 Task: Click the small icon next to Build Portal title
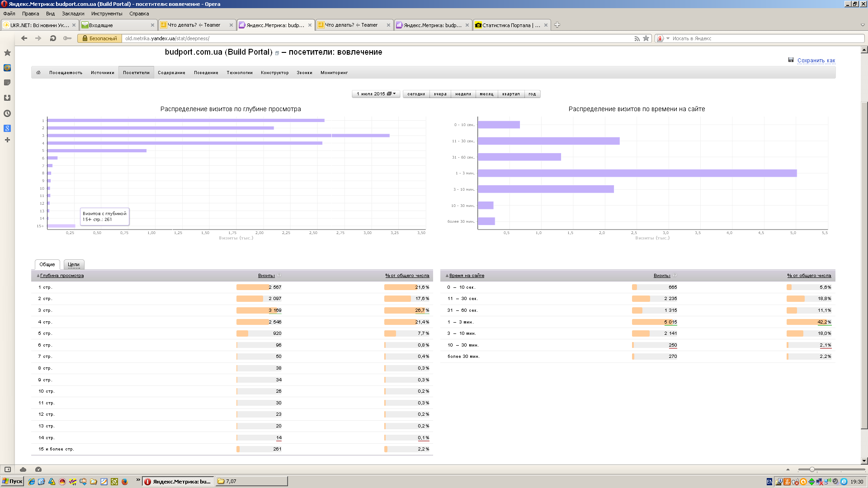tap(277, 53)
